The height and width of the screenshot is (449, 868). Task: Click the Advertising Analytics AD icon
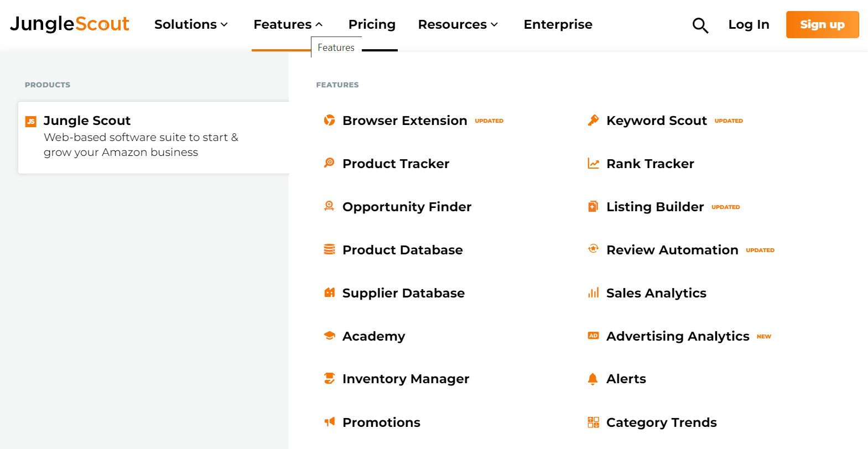(x=593, y=336)
